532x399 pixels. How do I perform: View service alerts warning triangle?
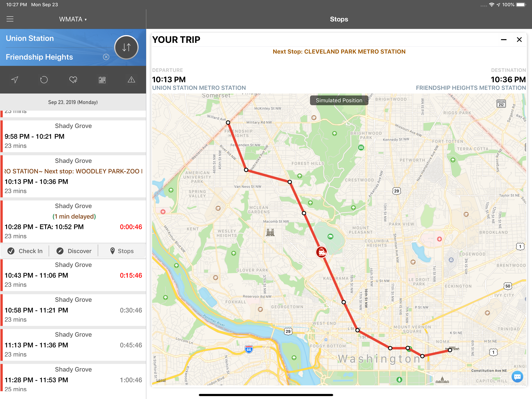coord(131,80)
